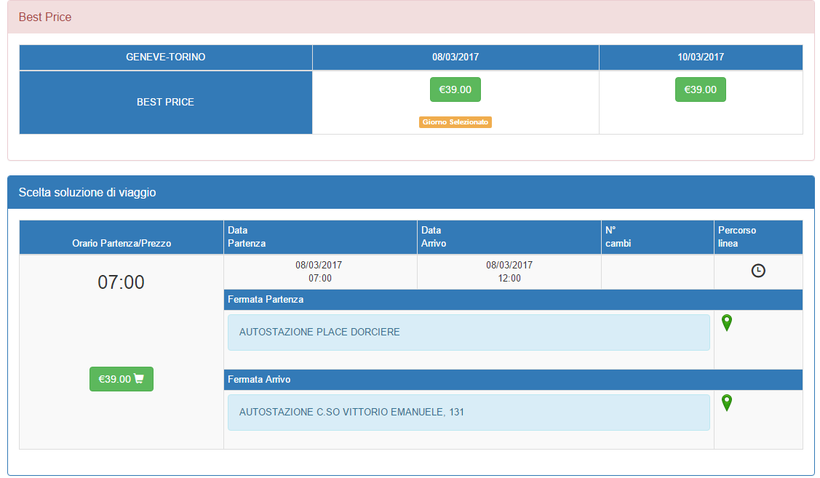
Task: Add the 07:00 trip with €39.00 cart button
Action: (x=121, y=379)
